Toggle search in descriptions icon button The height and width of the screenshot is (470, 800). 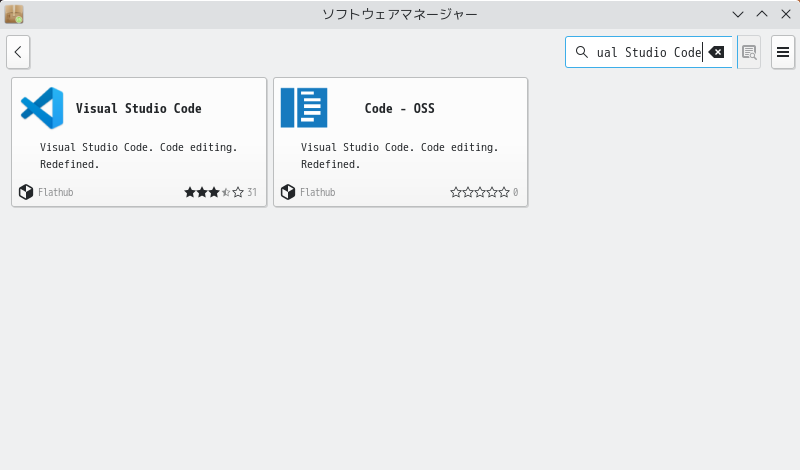click(749, 52)
